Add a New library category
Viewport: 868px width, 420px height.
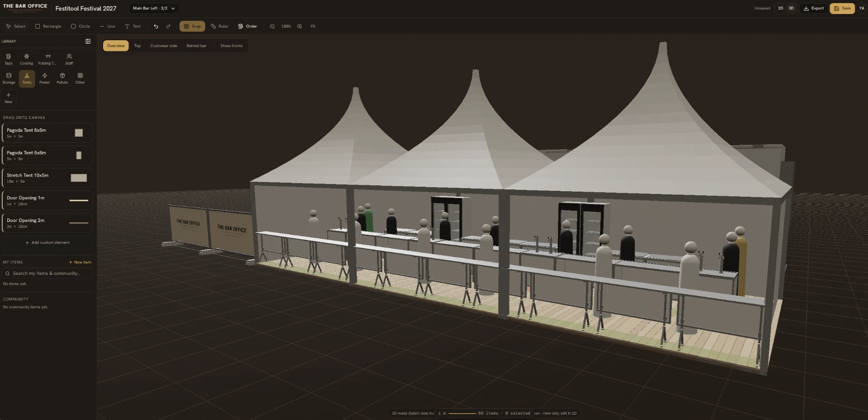(x=9, y=98)
